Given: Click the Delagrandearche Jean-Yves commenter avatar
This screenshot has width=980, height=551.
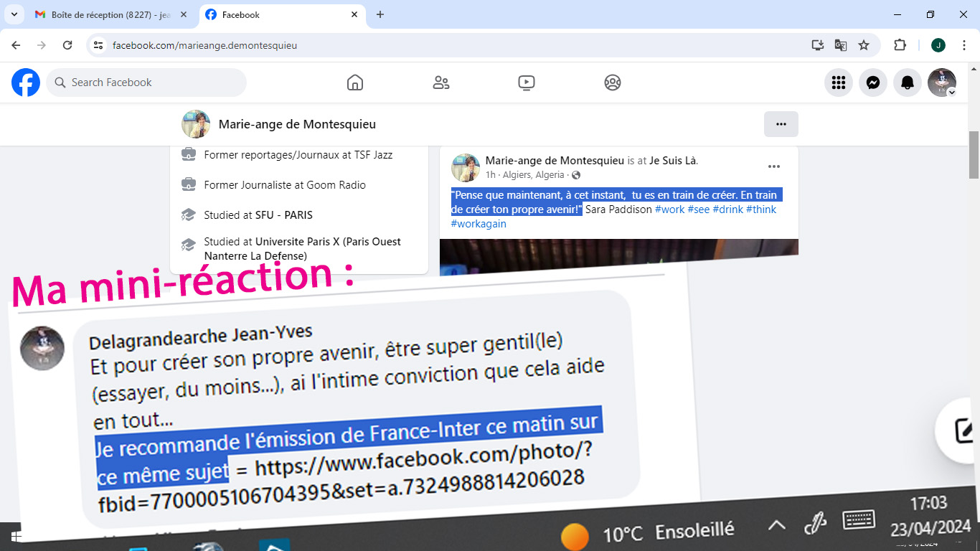Looking at the screenshot, I should (x=42, y=348).
